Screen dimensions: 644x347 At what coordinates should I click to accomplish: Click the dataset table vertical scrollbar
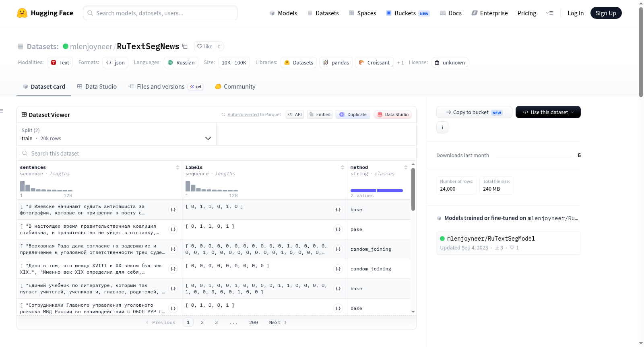[x=413, y=189]
